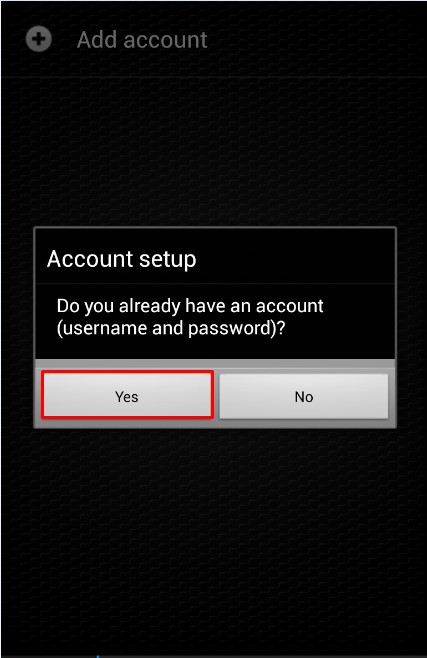Dismiss dialog by clicking dimmed area above it

[214, 151]
